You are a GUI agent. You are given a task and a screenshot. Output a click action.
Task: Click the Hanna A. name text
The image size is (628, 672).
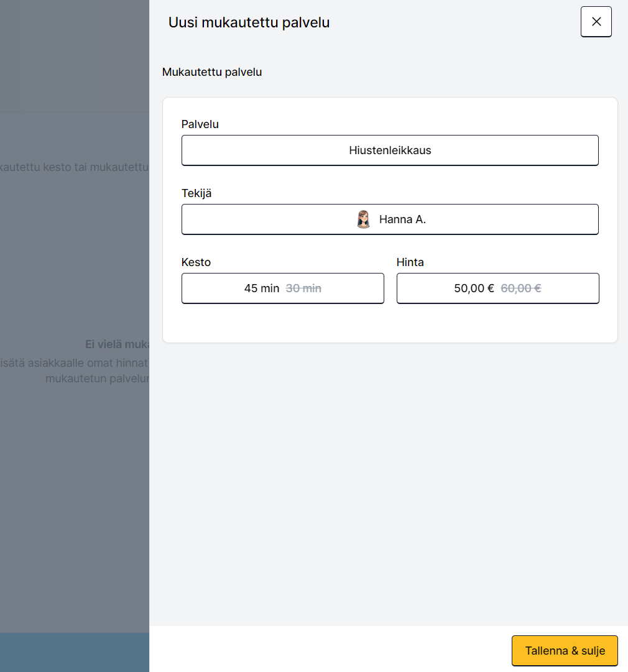402,219
